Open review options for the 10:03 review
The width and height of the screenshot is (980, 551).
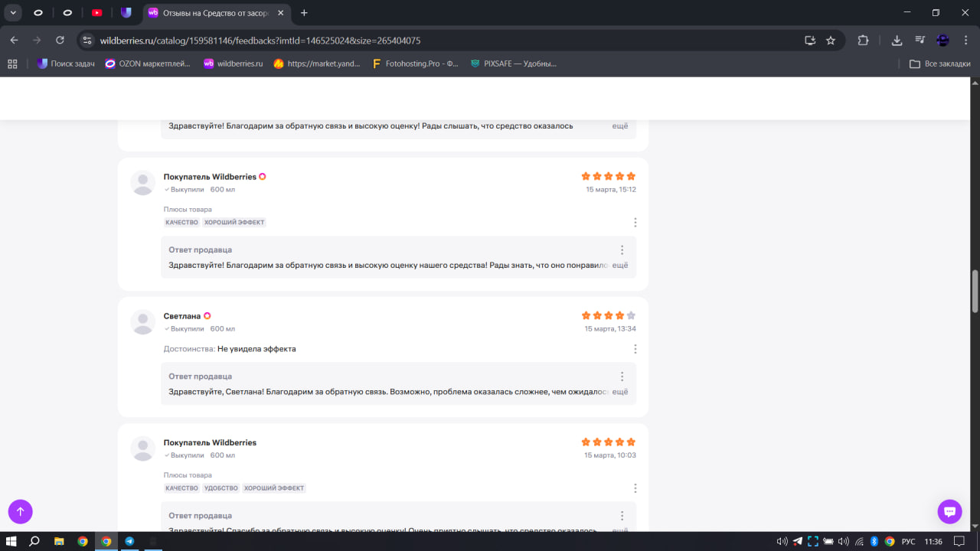[x=635, y=488]
